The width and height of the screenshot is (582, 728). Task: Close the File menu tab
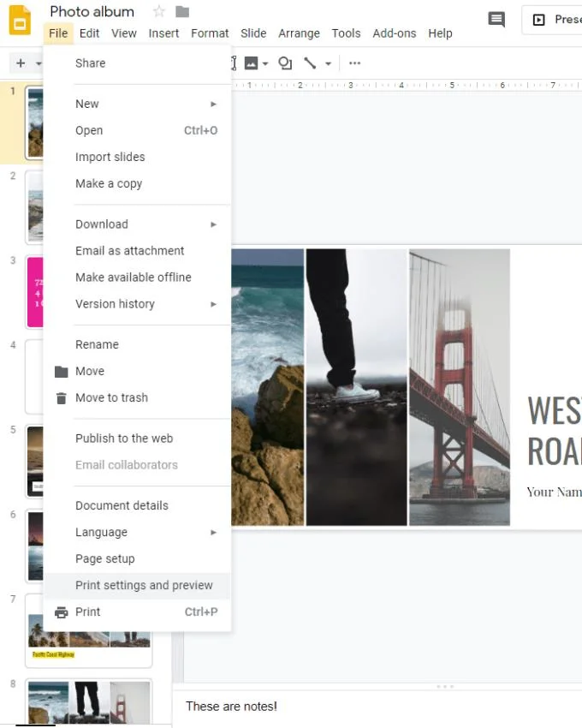58,33
